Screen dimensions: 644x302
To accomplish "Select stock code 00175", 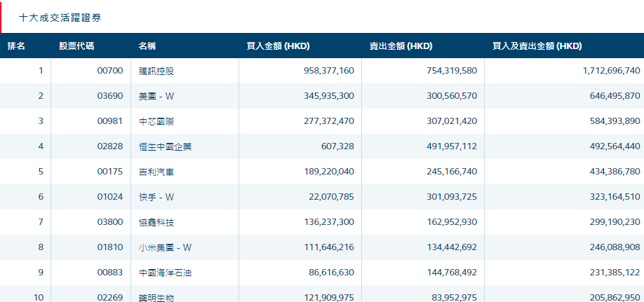I will [110, 172].
